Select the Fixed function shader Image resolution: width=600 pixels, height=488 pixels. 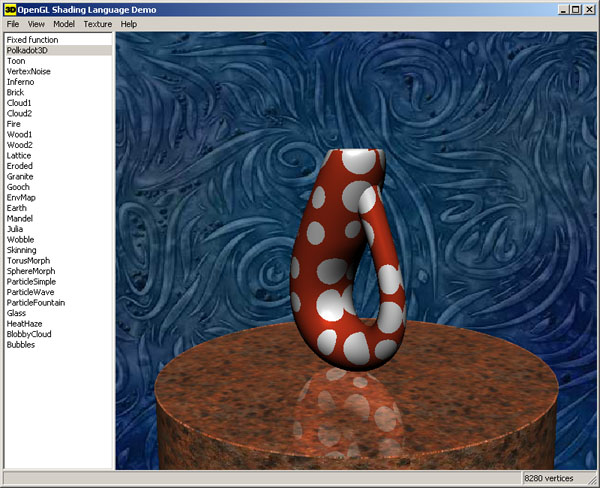(x=32, y=39)
